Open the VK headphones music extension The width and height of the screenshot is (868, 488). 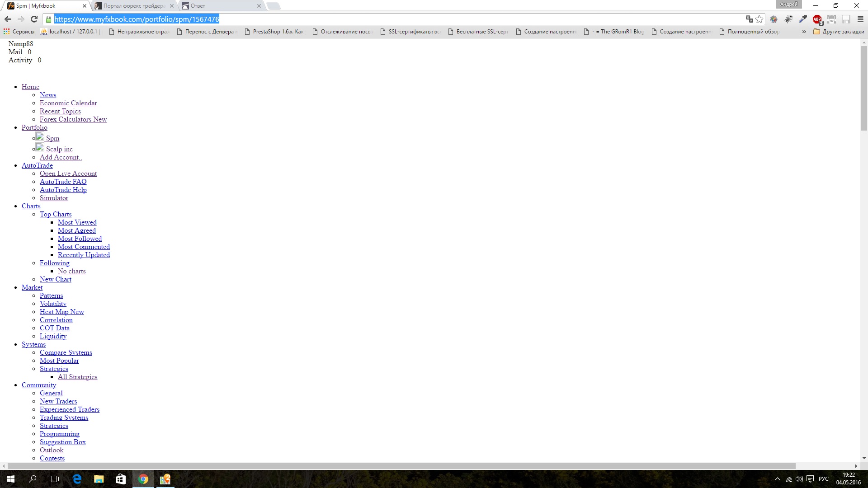pos(832,19)
